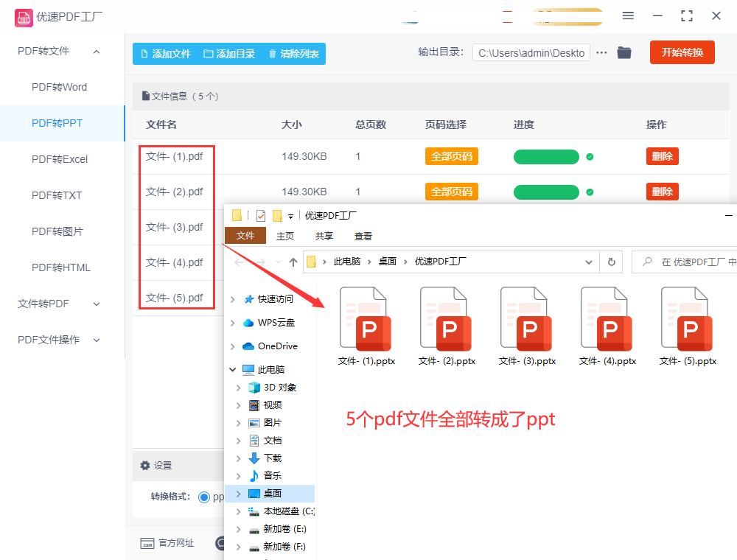Image resolution: width=737 pixels, height=560 pixels.
Task: Open the 查看 tab in Explorer window
Action: (363, 236)
